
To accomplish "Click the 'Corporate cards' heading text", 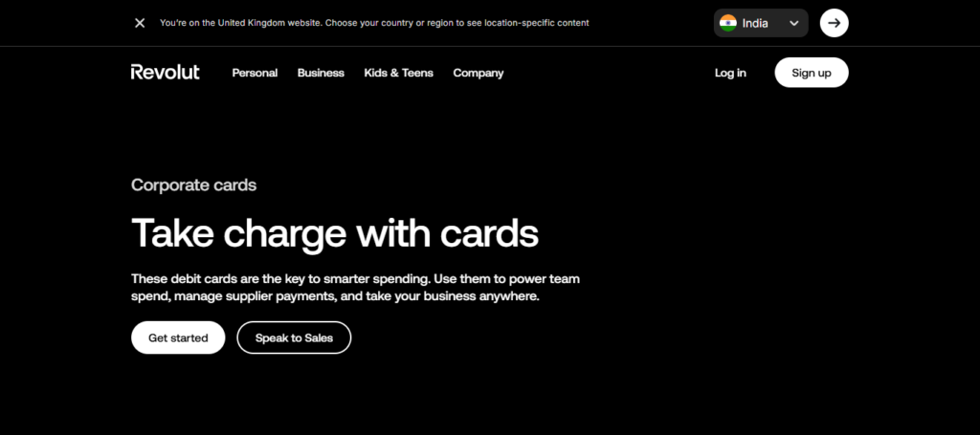I will pos(193,185).
